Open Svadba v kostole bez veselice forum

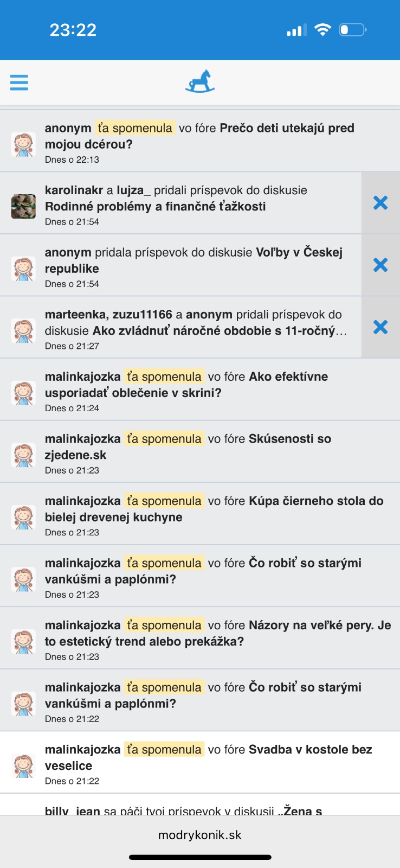(310, 750)
